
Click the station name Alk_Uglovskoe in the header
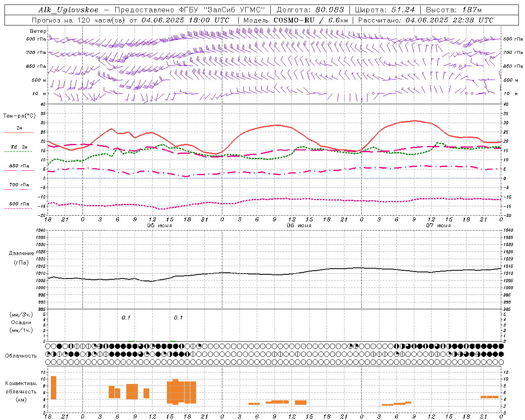(x=68, y=10)
